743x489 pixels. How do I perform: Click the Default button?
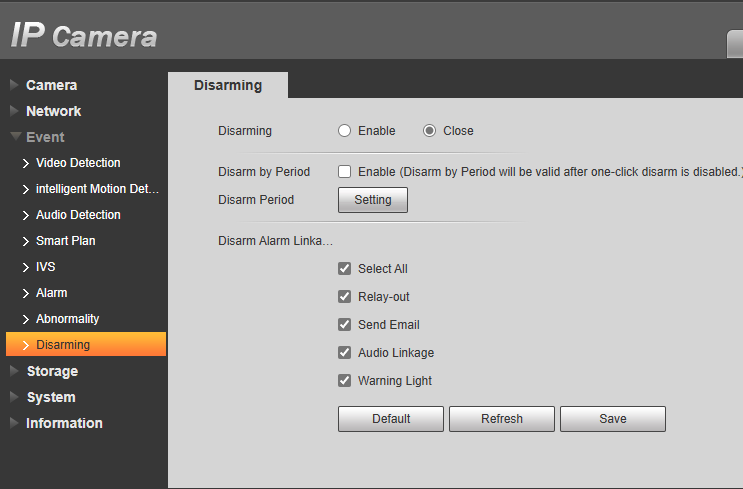click(391, 419)
